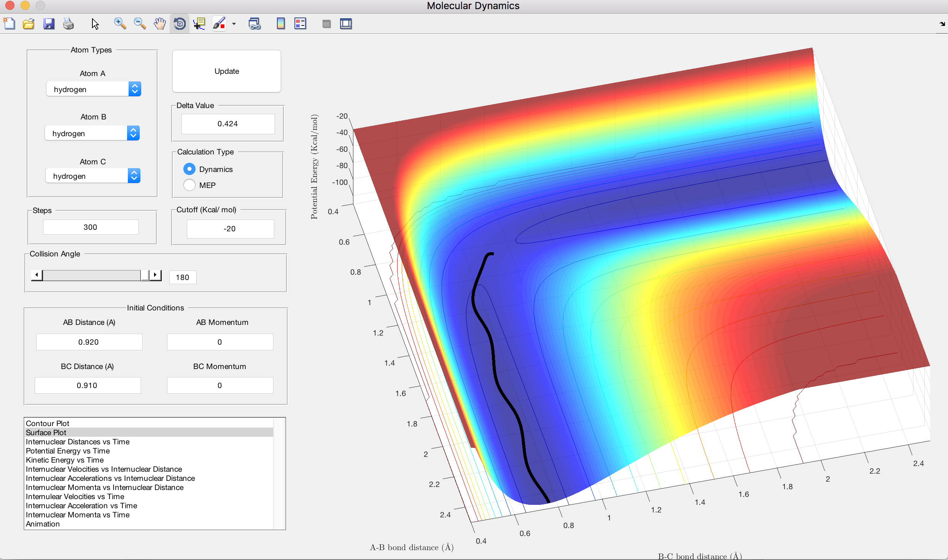This screenshot has width=948, height=560.
Task: Select the Dynamics calculation type
Action: [x=189, y=169]
